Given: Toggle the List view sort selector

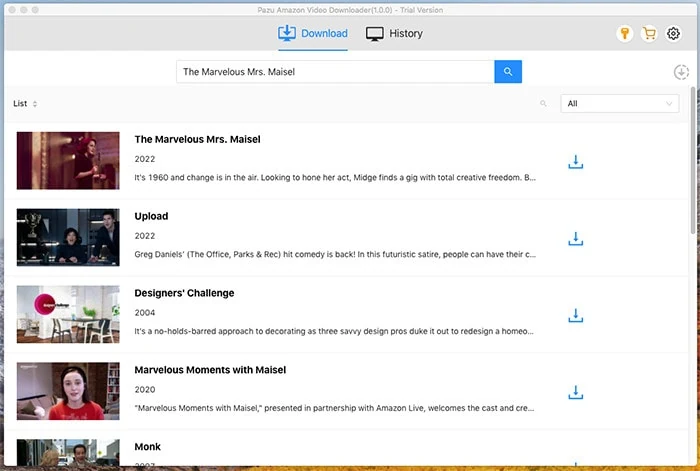Looking at the screenshot, I should (25, 104).
